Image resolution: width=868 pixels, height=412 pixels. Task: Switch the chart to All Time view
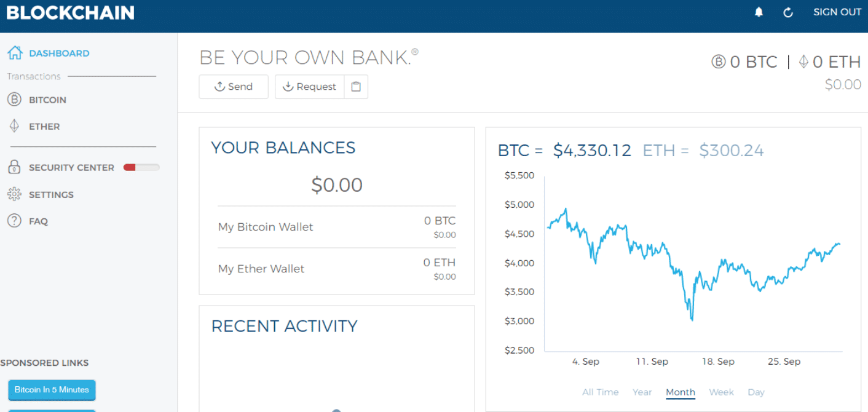click(x=600, y=392)
